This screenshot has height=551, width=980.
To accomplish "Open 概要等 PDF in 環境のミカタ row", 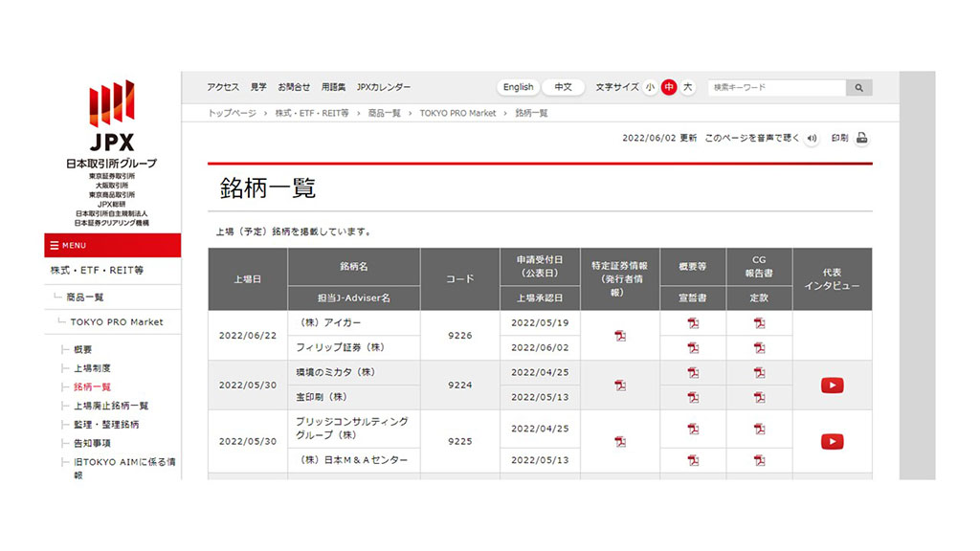I will coord(693,372).
